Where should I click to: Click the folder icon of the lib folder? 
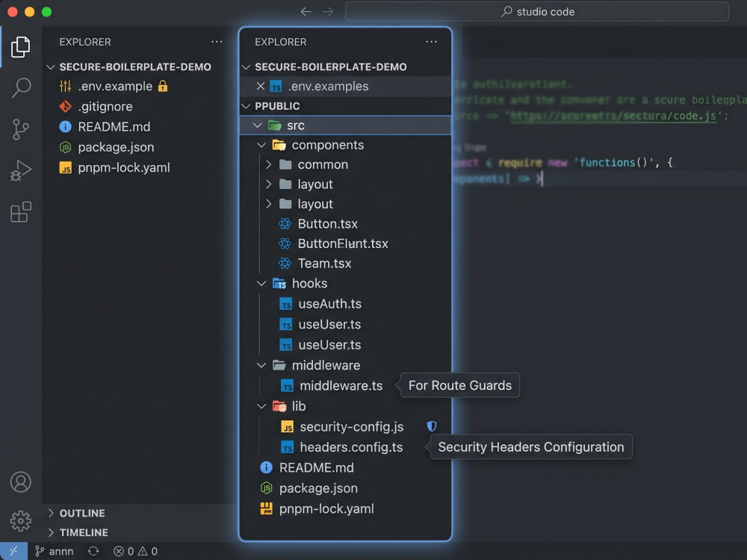(x=279, y=406)
